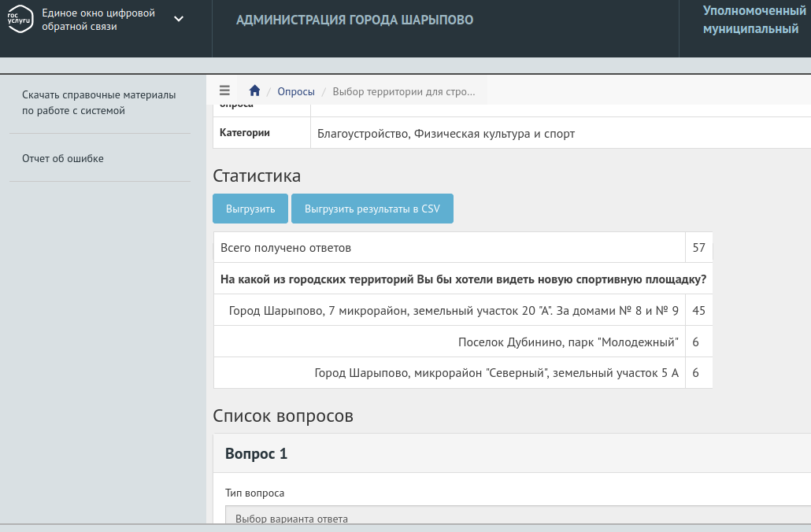Click the Gosuslugi logo icon
811x532 pixels.
pyautogui.click(x=20, y=20)
